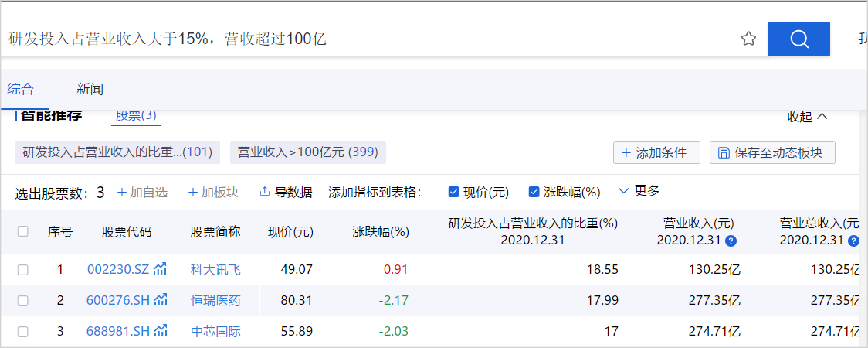Tick checkbox for row 1 科大讯飞
This screenshot has width=868, height=348.
[x=22, y=270]
